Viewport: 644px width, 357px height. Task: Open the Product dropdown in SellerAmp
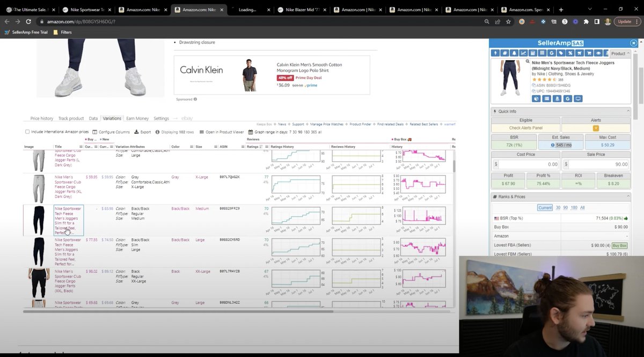coord(620,54)
